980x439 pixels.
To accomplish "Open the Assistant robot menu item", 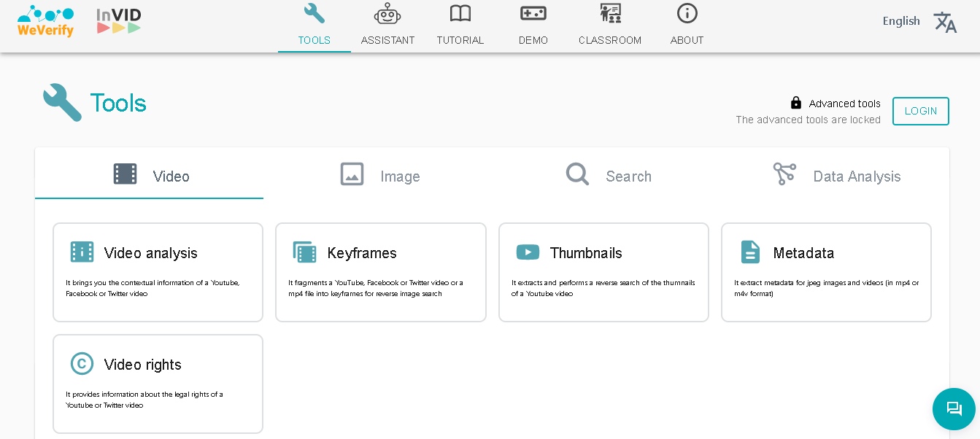I will [387, 26].
